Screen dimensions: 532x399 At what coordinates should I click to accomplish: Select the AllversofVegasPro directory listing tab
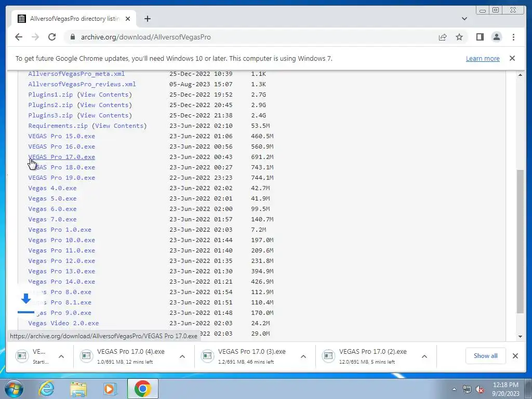[x=74, y=19]
